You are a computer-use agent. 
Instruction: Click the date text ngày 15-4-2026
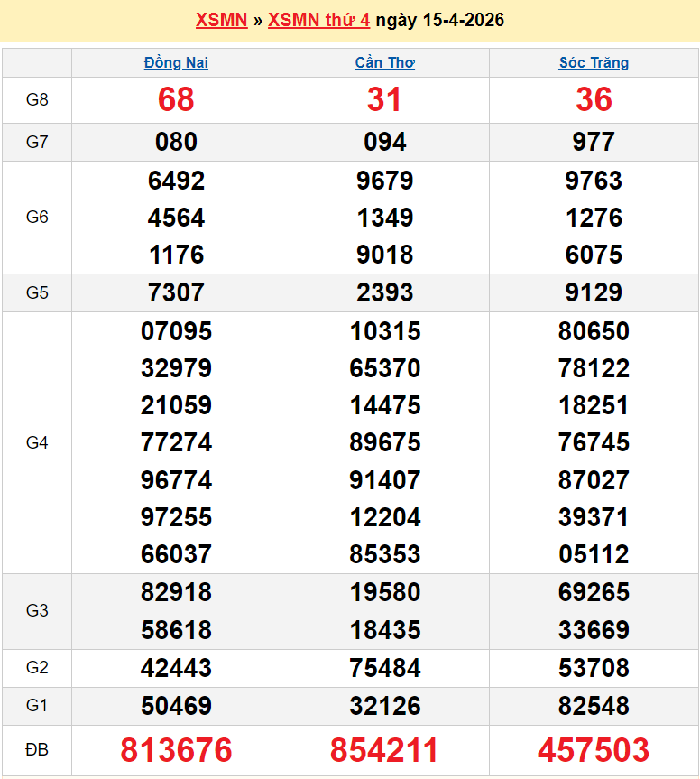pos(439,20)
